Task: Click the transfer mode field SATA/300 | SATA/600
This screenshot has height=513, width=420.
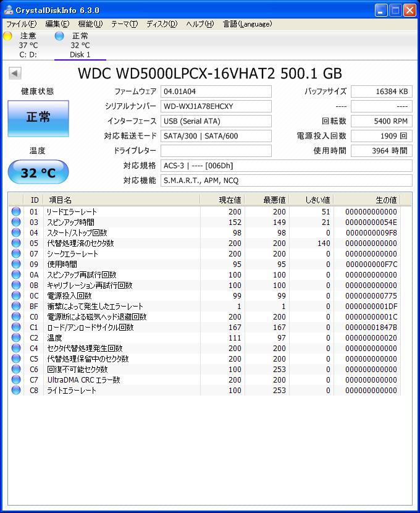Action: [216, 136]
